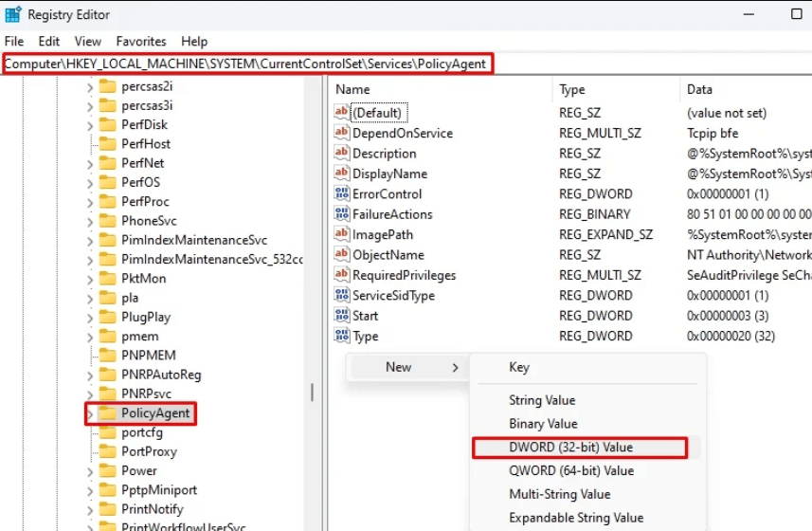The height and width of the screenshot is (531, 812).
Task: Click the PNPMEM folder icon
Action: (x=107, y=355)
